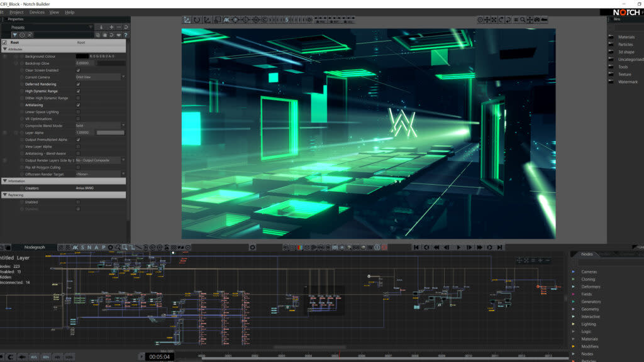Enable Raytracing Enabled checkbox
Screen dimensions: 644x362
(78, 202)
